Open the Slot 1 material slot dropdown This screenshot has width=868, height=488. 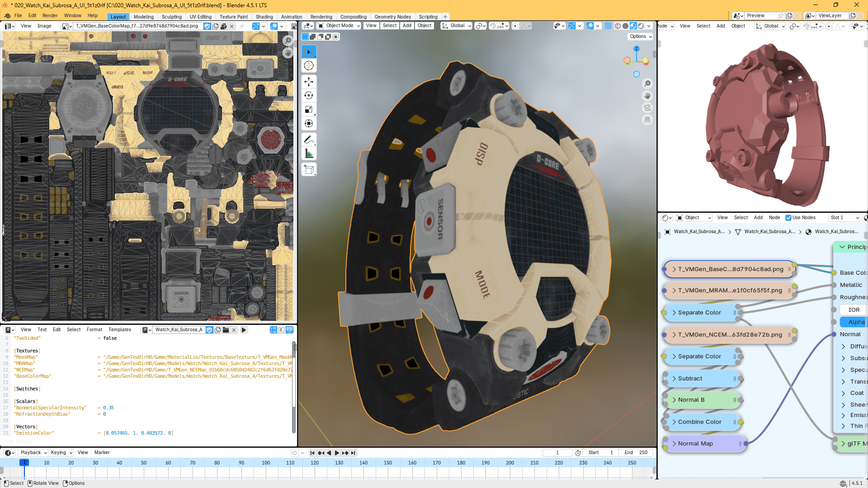point(844,218)
